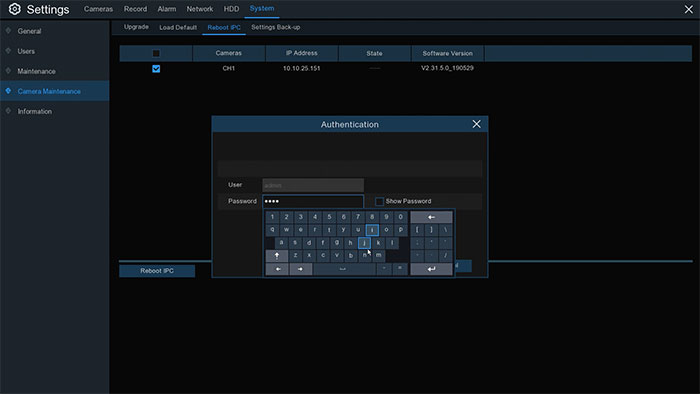Screen dimensions: 700x394
Task: Click the Cameras column header
Action: [229, 53]
